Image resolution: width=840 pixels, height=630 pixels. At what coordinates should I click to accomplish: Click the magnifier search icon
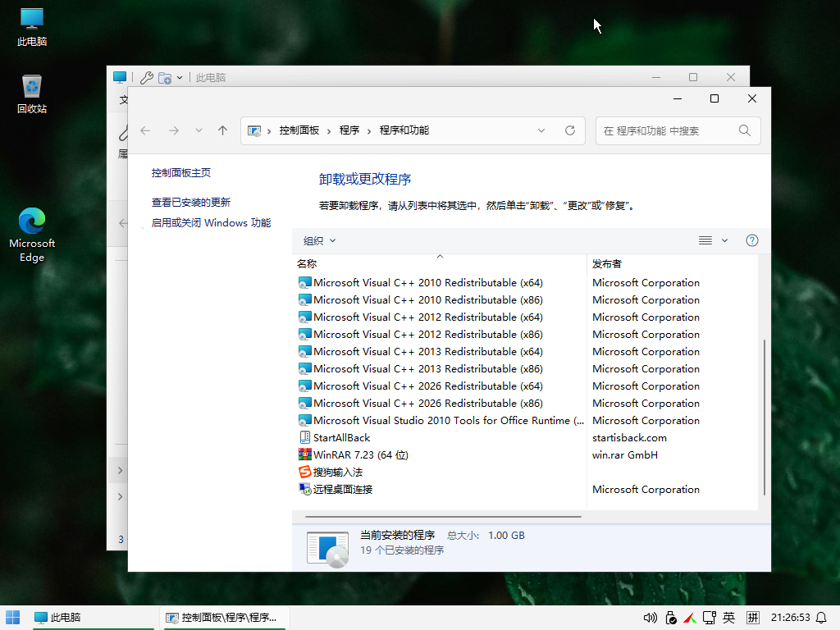(x=745, y=130)
